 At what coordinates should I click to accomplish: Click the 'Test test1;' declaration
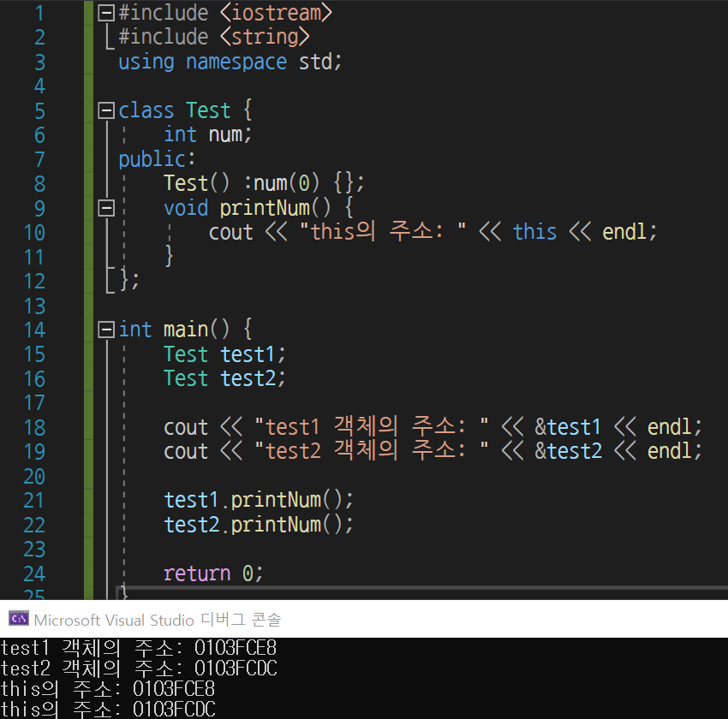pyautogui.click(x=224, y=354)
